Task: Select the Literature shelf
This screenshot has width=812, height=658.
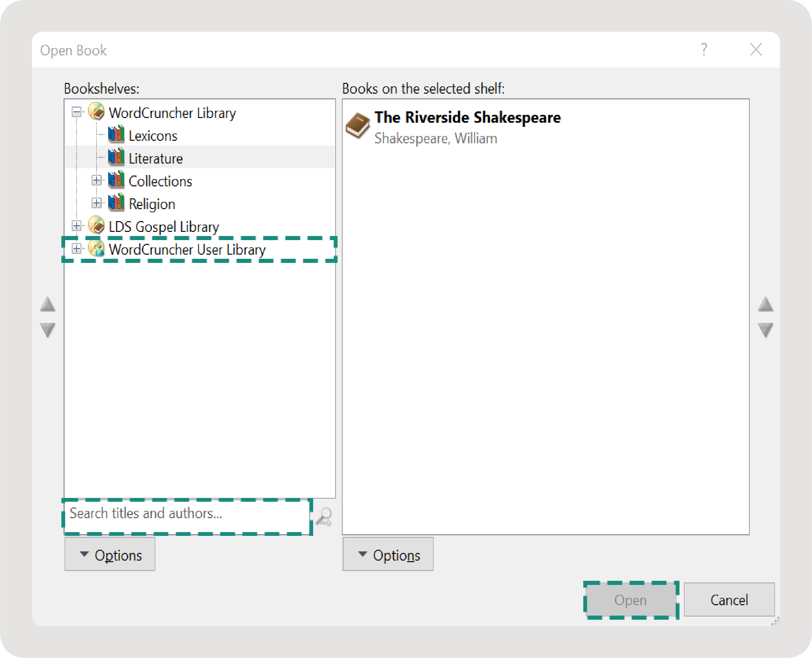Action: click(x=155, y=158)
